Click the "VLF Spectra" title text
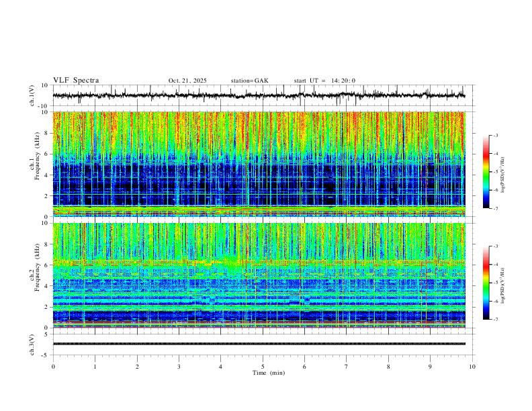The height and width of the screenshot is (411, 532). click(76, 81)
